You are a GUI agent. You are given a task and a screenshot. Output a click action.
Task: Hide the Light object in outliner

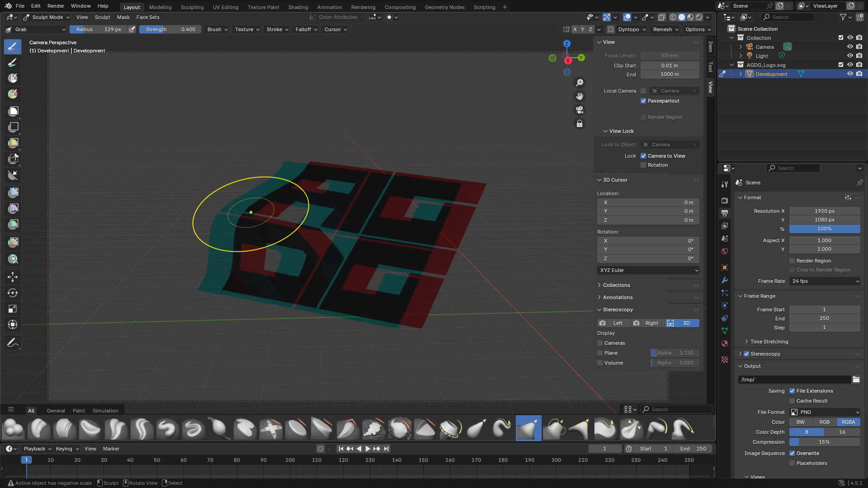(850, 56)
